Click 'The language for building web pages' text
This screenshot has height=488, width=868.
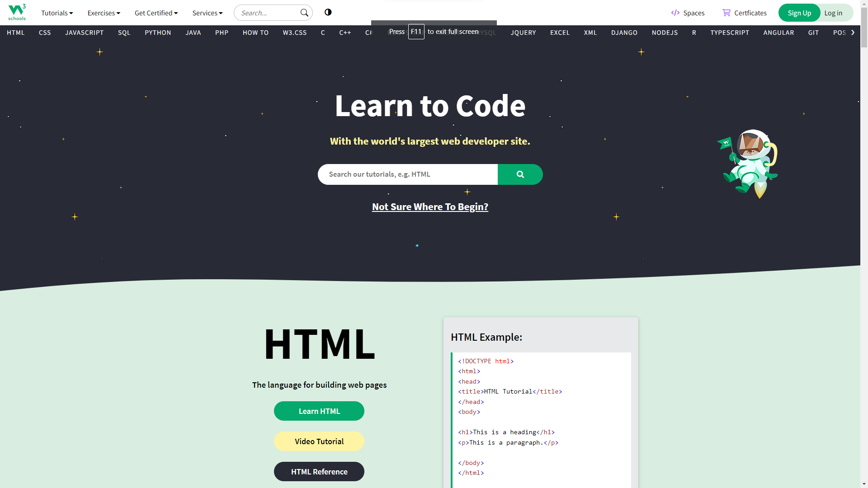click(x=319, y=385)
